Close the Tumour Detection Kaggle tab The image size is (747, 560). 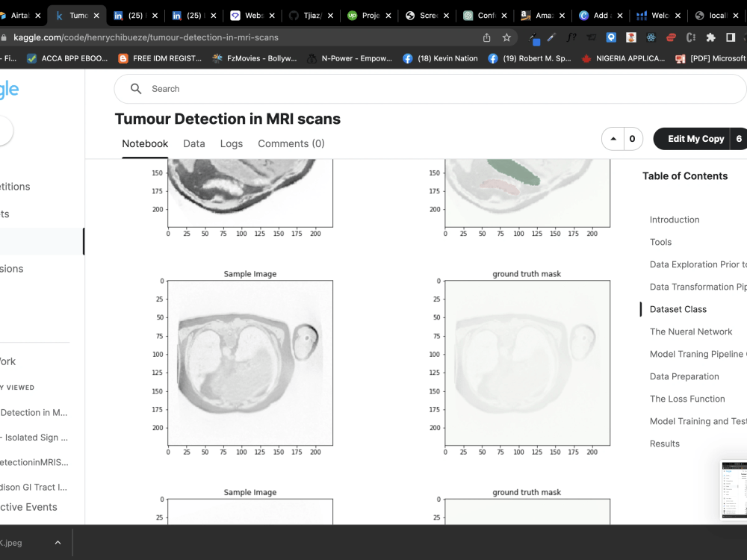(96, 16)
